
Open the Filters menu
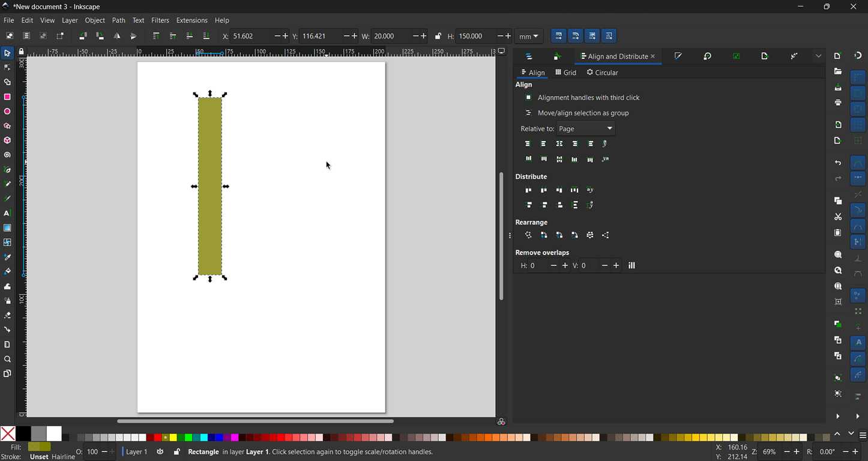pos(160,20)
